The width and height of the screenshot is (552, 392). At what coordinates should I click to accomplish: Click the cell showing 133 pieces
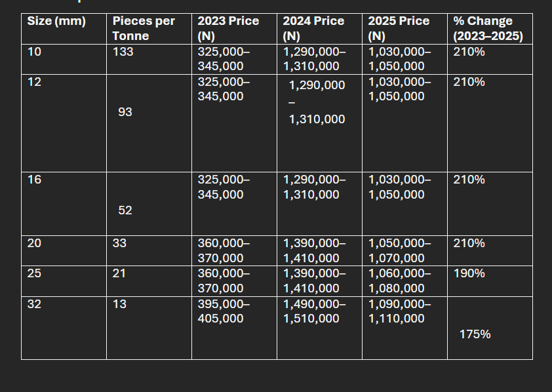(x=123, y=51)
